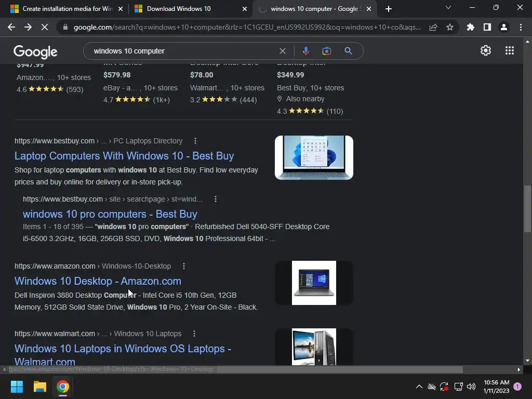Open a new browser tab

coord(389,9)
